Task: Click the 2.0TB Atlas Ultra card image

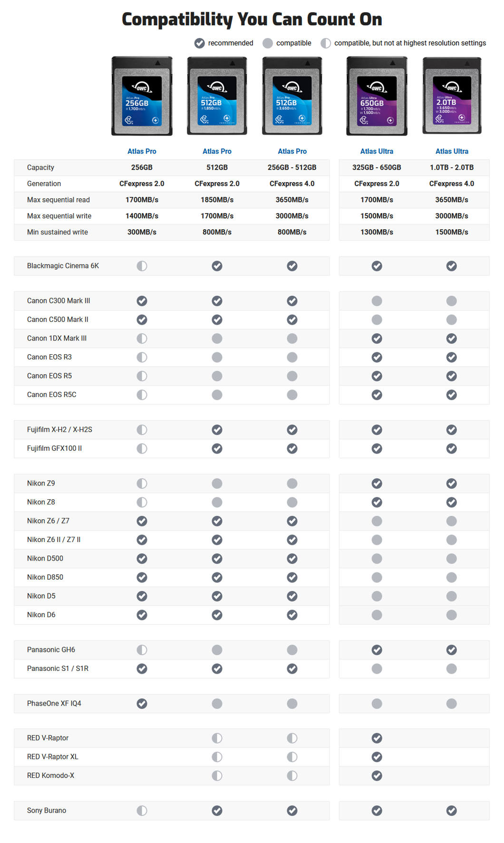Action: point(452,96)
